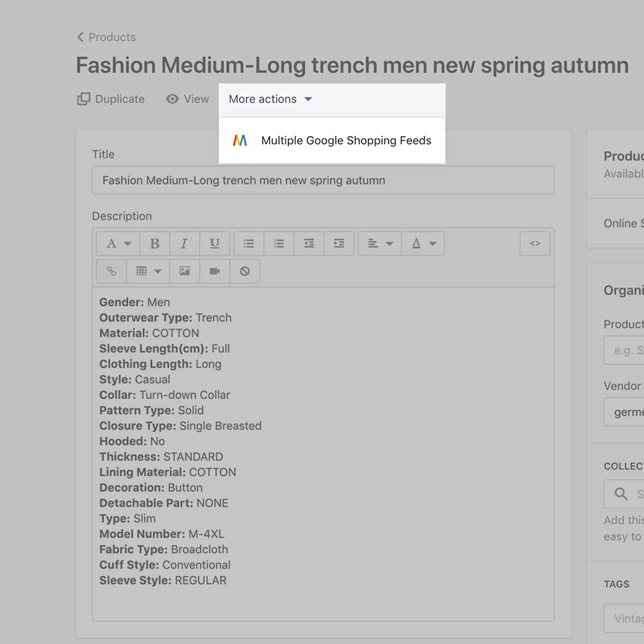Toggle bold formatting in description editor
644x644 pixels.
tap(154, 244)
